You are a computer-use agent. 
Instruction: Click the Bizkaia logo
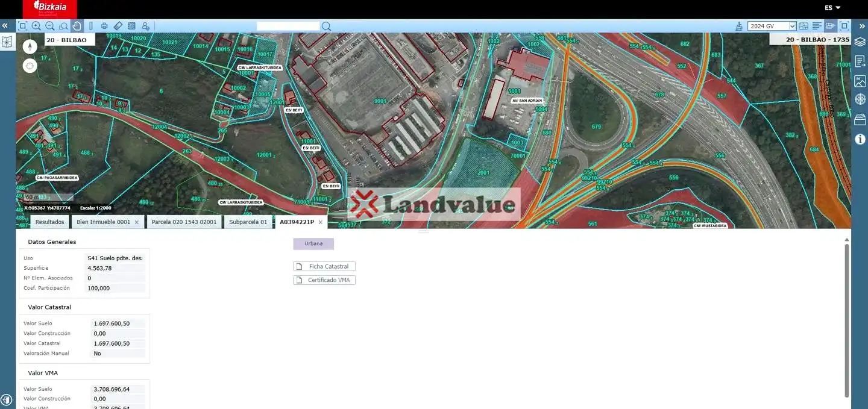coord(50,9)
